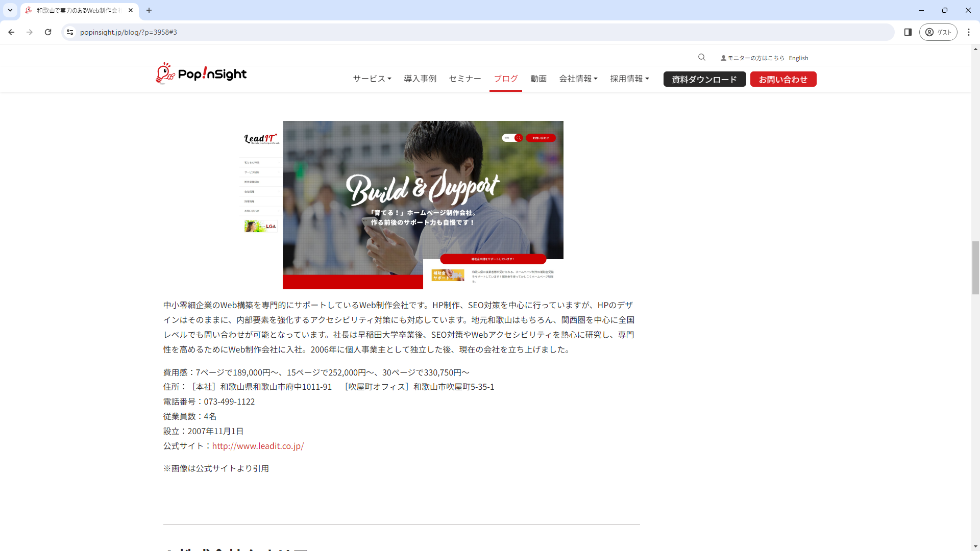Select the ブログ menu item

(506, 79)
